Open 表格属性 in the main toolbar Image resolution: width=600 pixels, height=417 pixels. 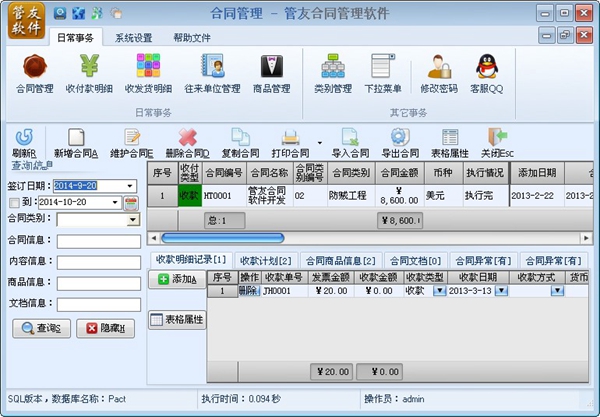pos(450,143)
